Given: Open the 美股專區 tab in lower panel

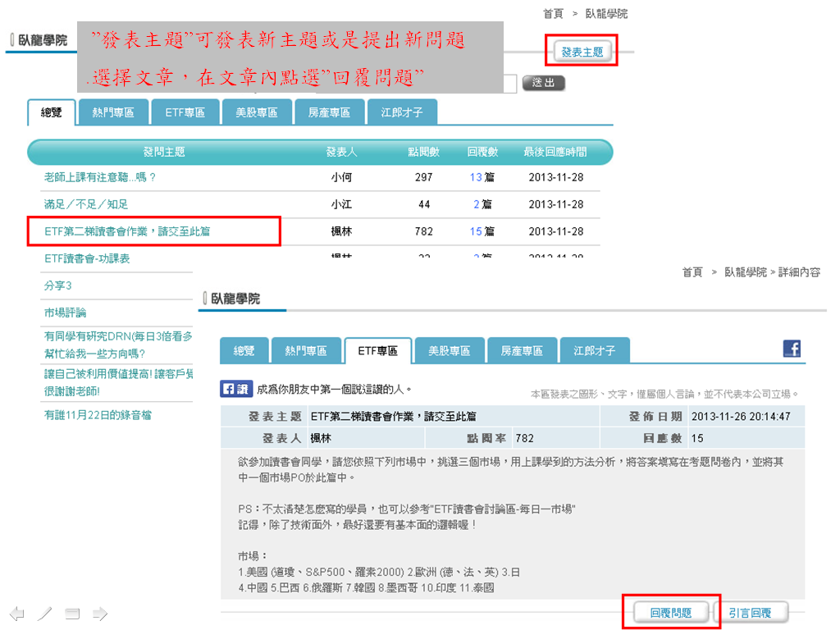Looking at the screenshot, I should point(450,350).
